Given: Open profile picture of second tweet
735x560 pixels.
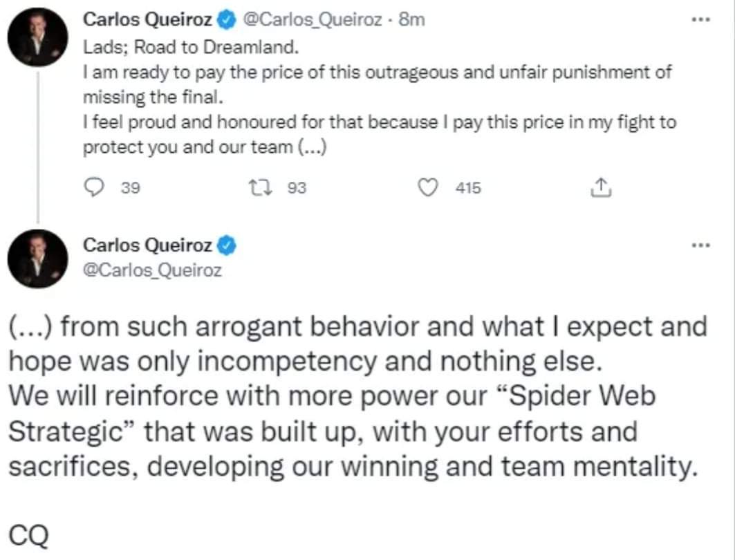Looking at the screenshot, I should [x=37, y=259].
